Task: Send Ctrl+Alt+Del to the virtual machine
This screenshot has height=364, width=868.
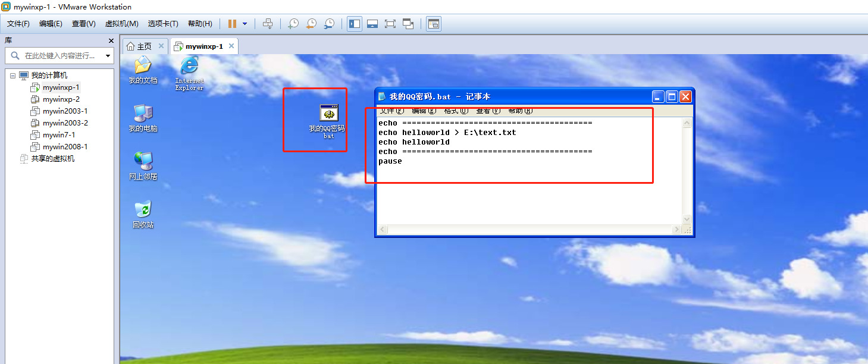Action: coord(268,24)
